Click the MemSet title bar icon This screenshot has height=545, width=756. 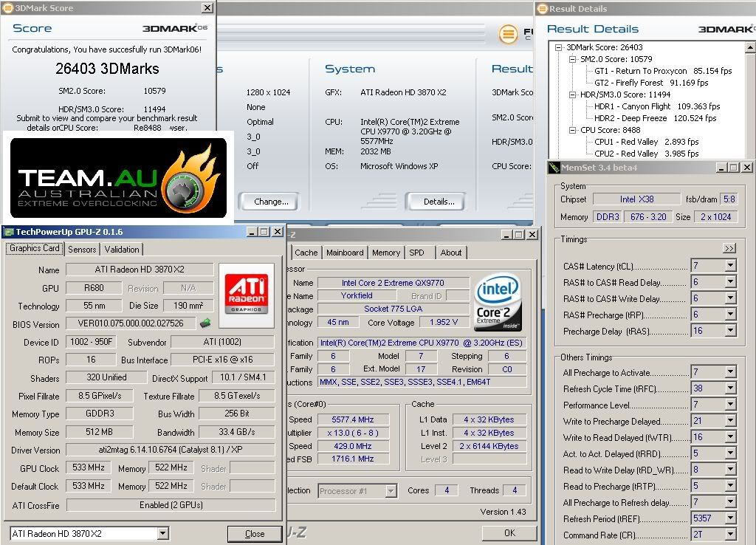tap(554, 168)
